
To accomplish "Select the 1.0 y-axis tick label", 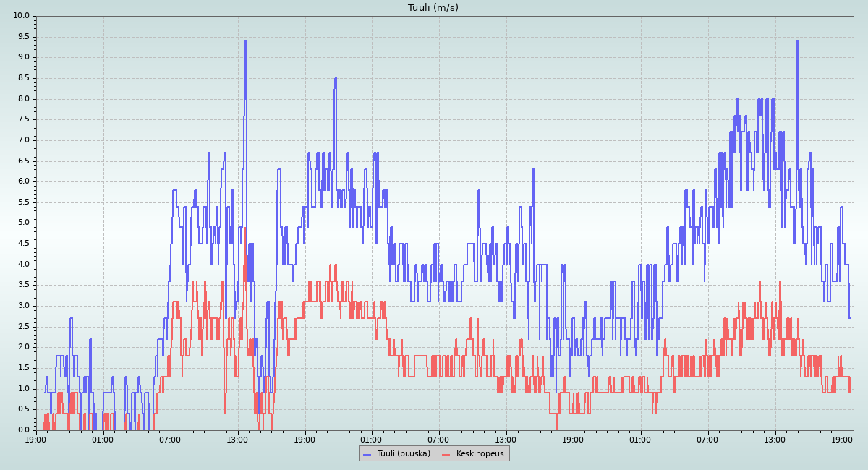I will click(x=24, y=389).
